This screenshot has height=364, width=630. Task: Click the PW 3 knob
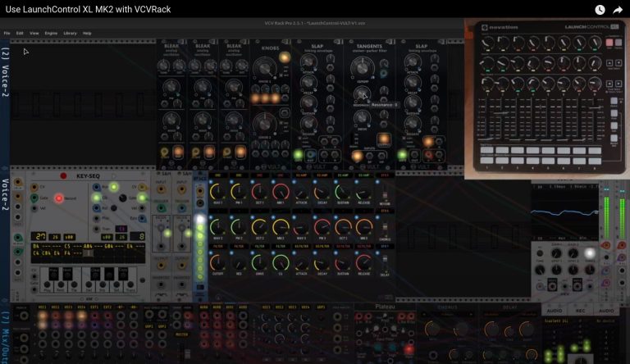point(322,227)
